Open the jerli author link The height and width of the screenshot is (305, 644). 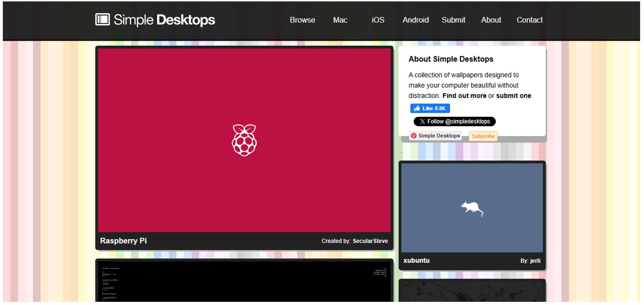[535, 261]
